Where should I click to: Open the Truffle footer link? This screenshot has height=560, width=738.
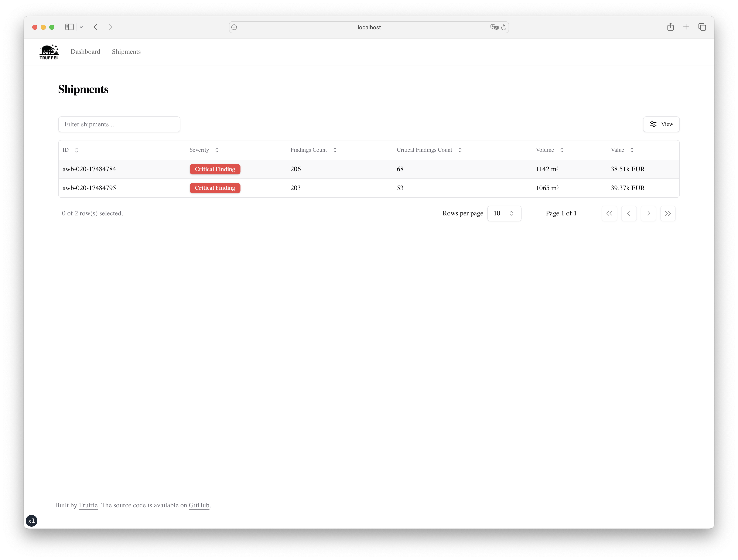tap(88, 505)
